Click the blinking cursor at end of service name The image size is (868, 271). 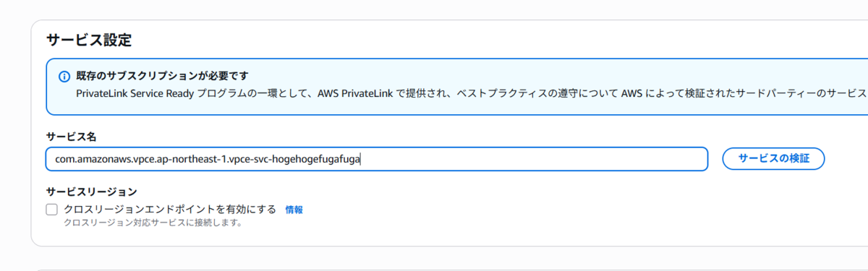tap(360, 159)
